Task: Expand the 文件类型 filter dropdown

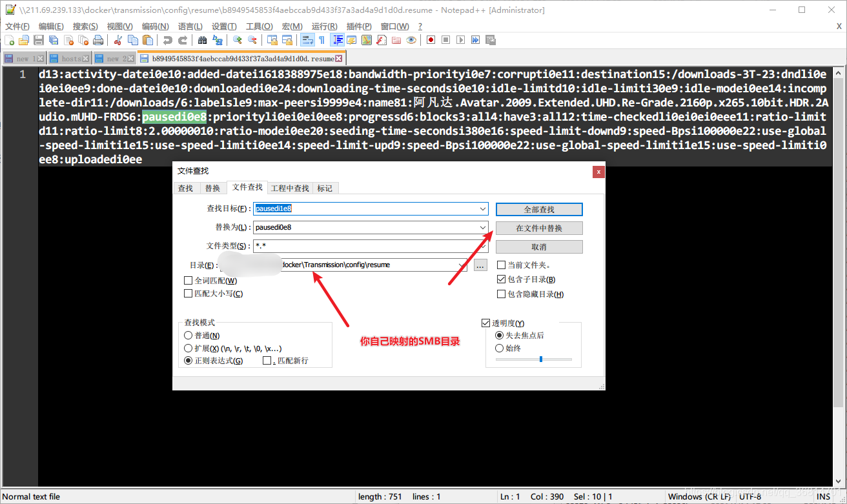Action: click(483, 246)
